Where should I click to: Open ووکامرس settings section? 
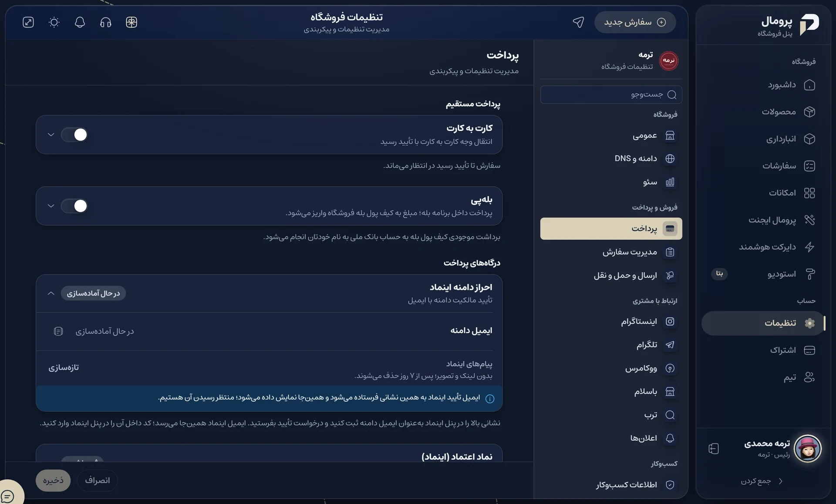click(x=611, y=369)
